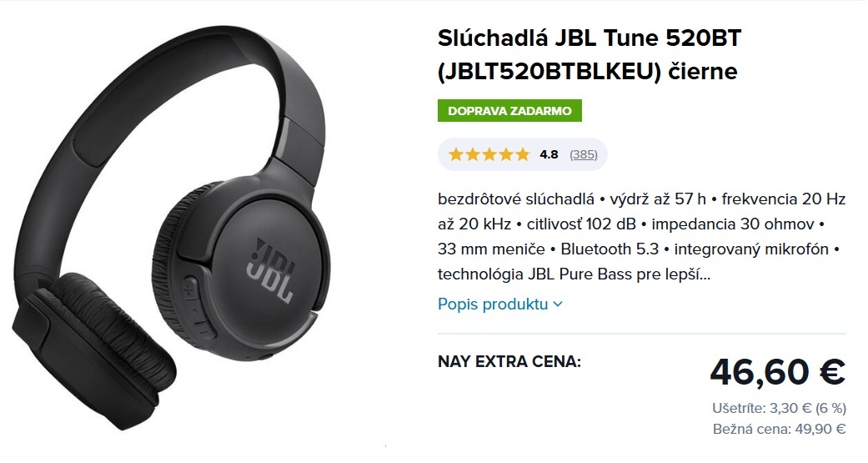The width and height of the screenshot is (868, 463).
Task: Expand the Popis produktu description
Action: pos(500,304)
